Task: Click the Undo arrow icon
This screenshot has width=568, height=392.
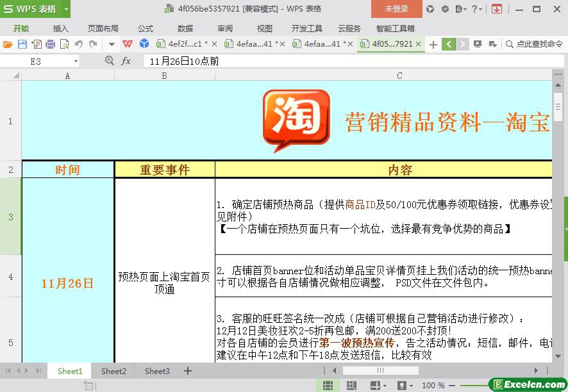Action: (78, 44)
